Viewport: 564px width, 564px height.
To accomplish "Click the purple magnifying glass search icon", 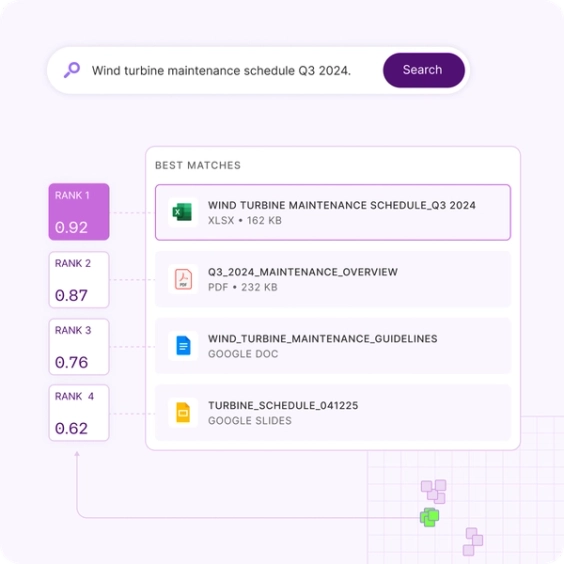I will pyautogui.click(x=72, y=70).
